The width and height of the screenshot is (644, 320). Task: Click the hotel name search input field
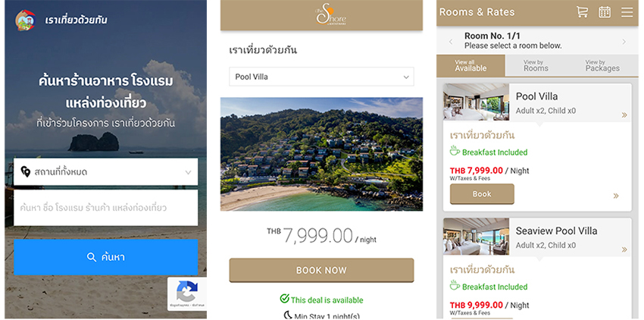105,208
